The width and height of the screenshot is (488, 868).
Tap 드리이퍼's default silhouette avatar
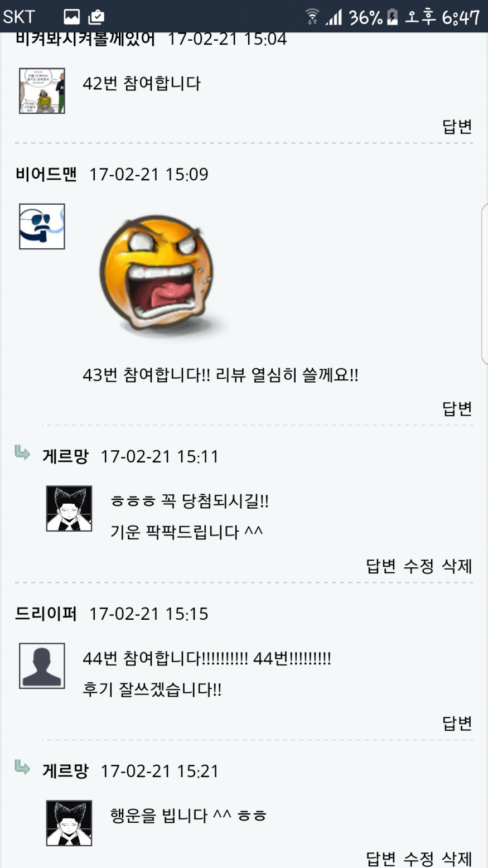coord(42,666)
